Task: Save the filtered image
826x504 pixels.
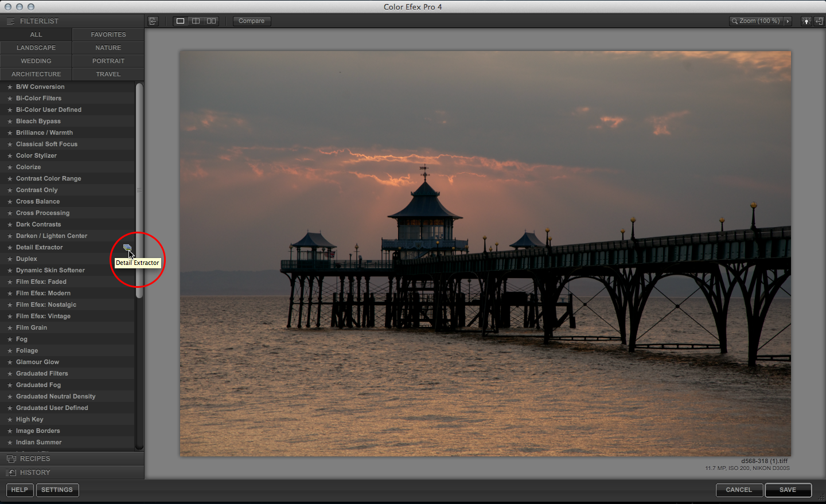Action: coord(788,490)
